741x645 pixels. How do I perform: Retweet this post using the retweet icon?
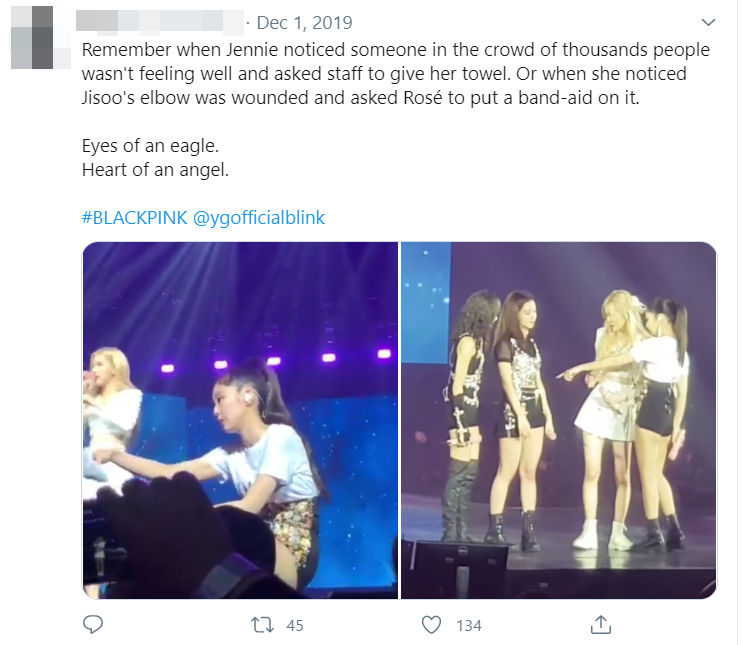262,625
